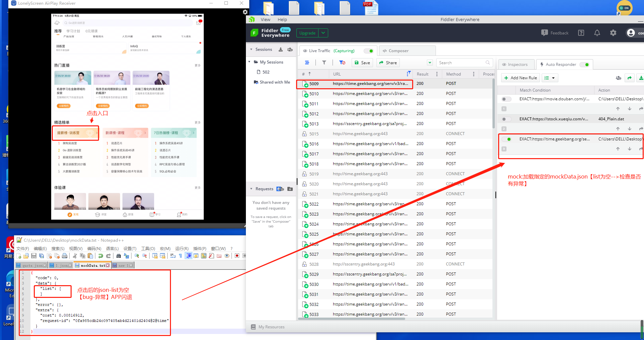Click the Feedback button

pyautogui.click(x=555, y=33)
